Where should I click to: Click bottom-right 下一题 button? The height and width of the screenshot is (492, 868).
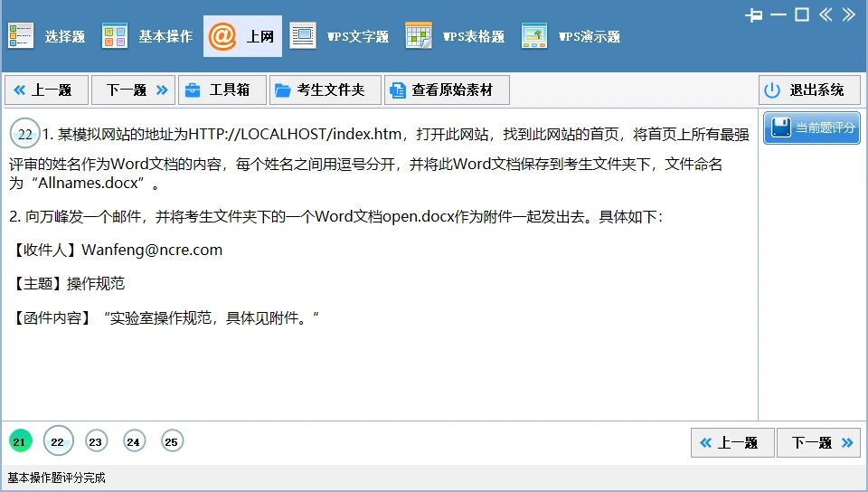[x=818, y=443]
